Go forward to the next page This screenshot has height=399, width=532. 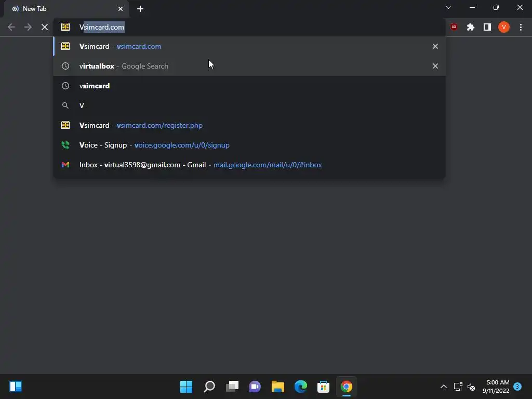click(x=28, y=27)
